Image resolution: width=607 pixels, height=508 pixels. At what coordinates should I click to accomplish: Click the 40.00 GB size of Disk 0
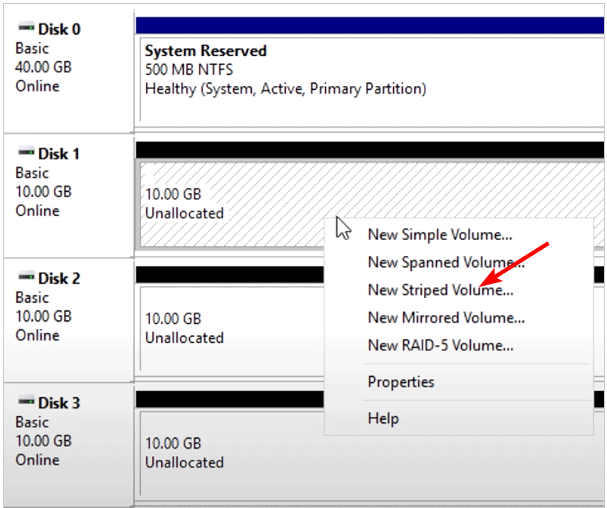click(x=43, y=67)
